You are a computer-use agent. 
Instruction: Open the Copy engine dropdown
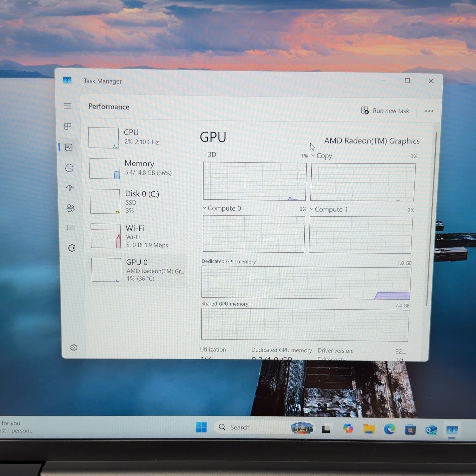point(321,156)
